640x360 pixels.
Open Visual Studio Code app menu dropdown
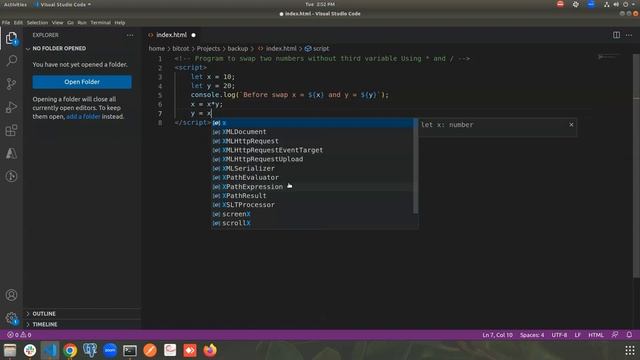point(62,4)
